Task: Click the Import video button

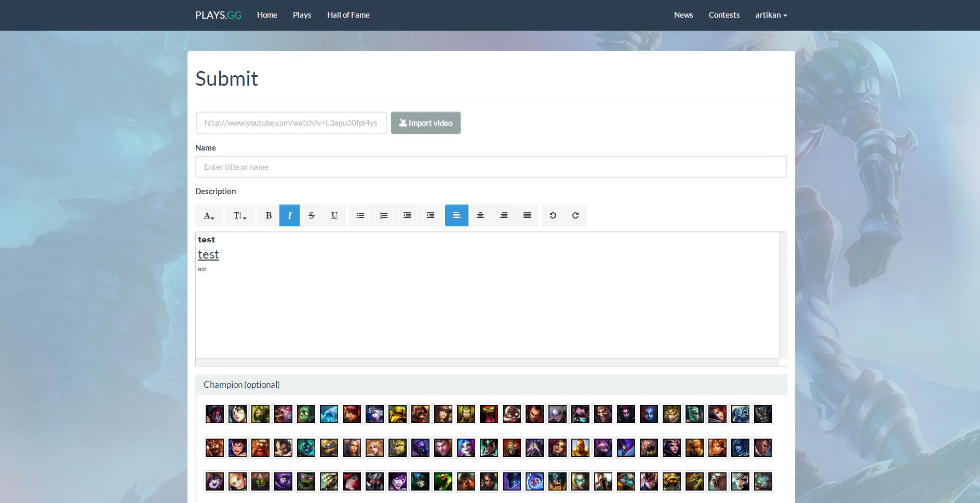Action: [x=426, y=123]
